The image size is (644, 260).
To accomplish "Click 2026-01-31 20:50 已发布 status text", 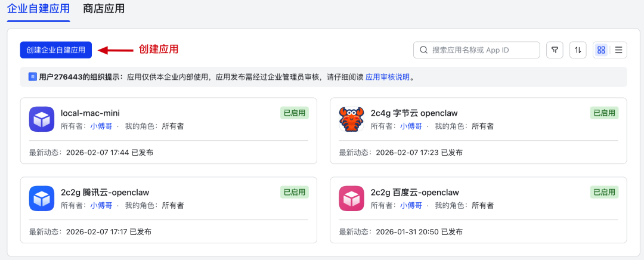I will coord(419,232).
